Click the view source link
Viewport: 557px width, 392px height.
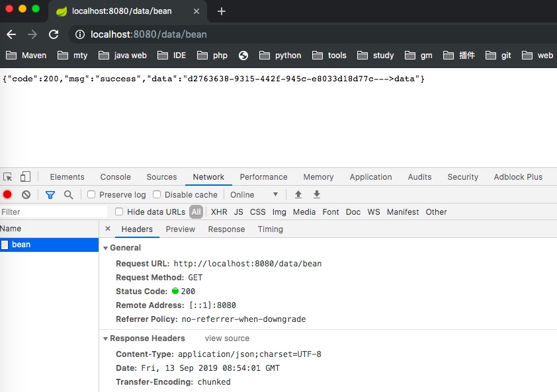pyautogui.click(x=227, y=338)
